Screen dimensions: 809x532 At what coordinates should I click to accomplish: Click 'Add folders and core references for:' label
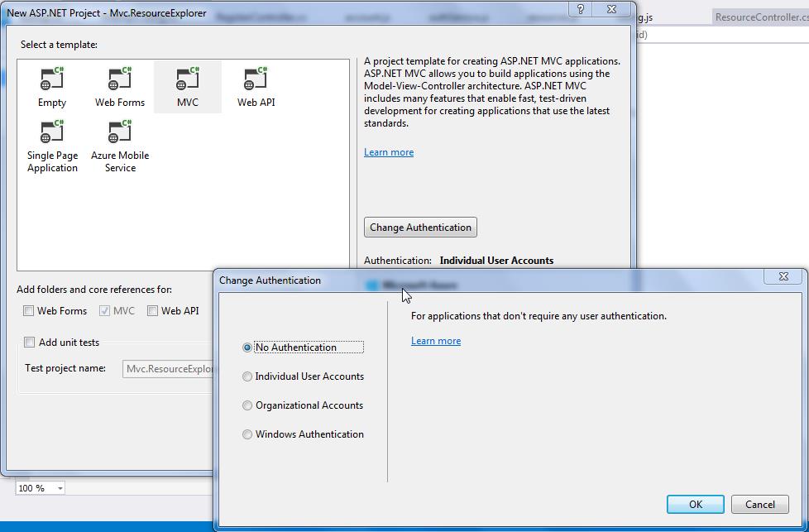pos(94,290)
